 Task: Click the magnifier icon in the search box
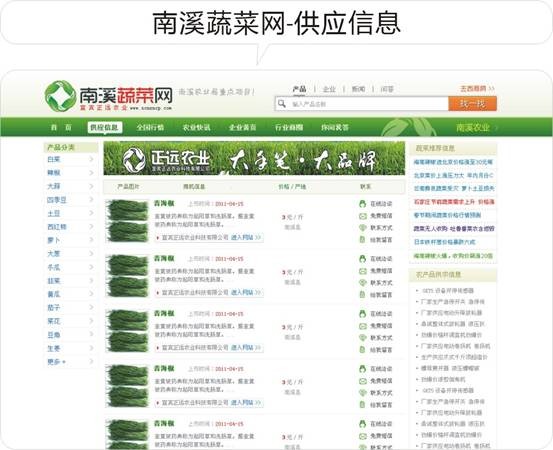point(281,103)
